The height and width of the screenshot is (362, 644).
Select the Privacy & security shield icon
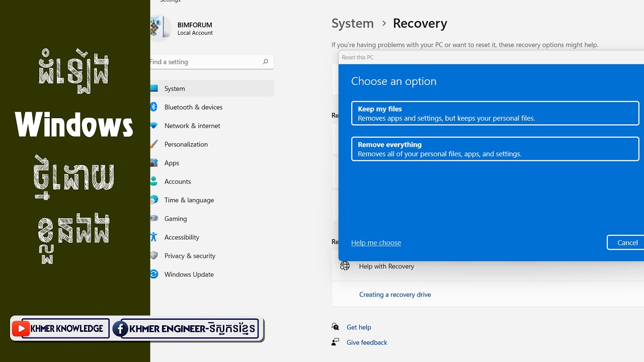(154, 256)
